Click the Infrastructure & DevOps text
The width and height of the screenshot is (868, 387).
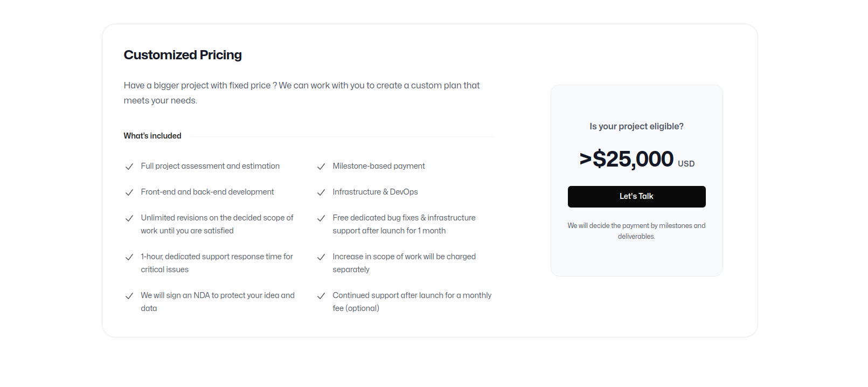[375, 192]
